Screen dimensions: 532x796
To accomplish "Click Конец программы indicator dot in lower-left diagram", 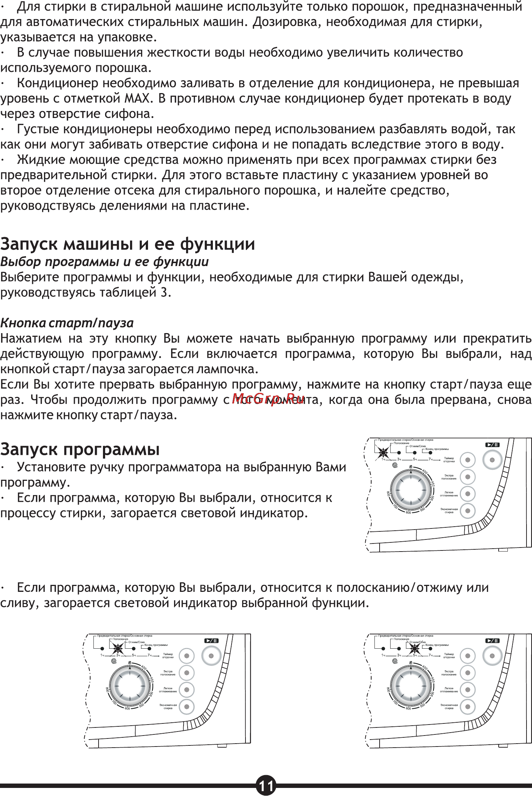I will pyautogui.click(x=149, y=649).
